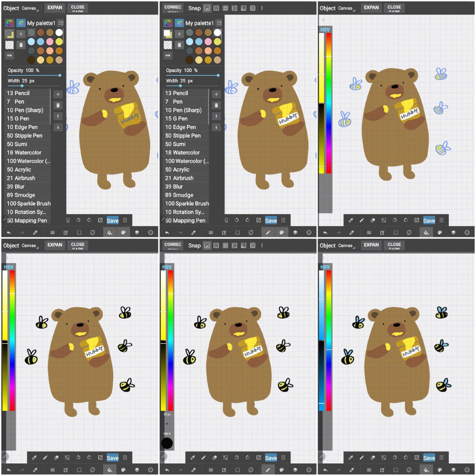
Task: Turn snap off in Snap-header palette view
Action: click(207, 8)
